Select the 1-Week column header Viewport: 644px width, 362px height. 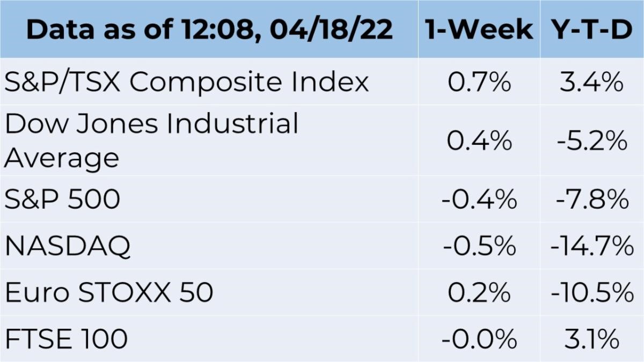pyautogui.click(x=479, y=31)
